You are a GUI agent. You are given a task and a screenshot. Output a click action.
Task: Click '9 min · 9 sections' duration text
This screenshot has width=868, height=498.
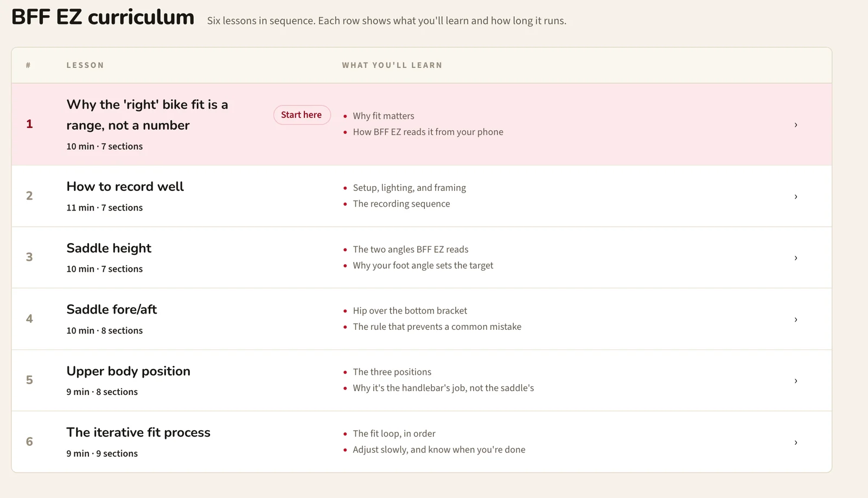click(x=102, y=454)
